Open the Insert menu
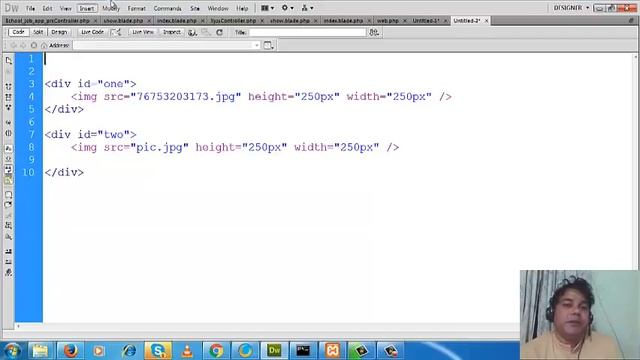Image resolution: width=640 pixels, height=360 pixels. (87, 8)
